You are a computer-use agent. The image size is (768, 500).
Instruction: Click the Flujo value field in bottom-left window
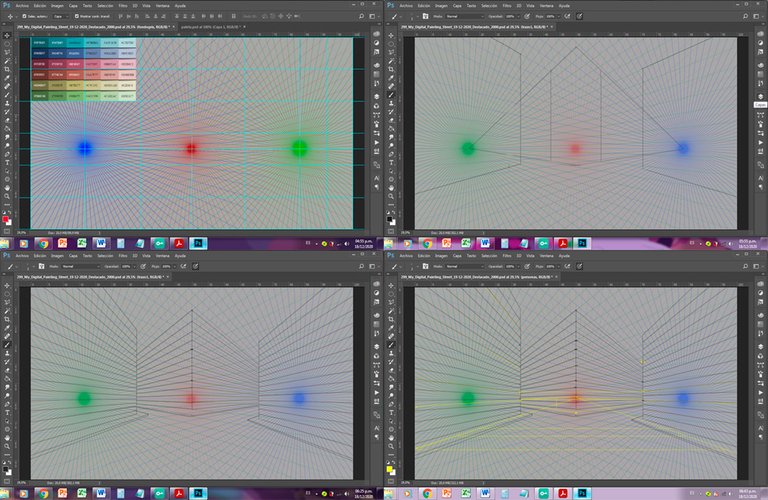[x=167, y=266]
